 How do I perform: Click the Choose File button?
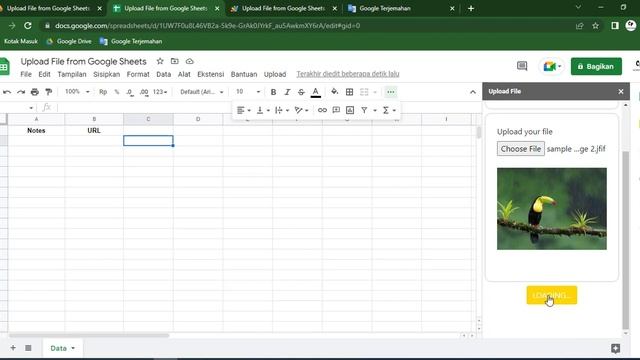coord(520,149)
